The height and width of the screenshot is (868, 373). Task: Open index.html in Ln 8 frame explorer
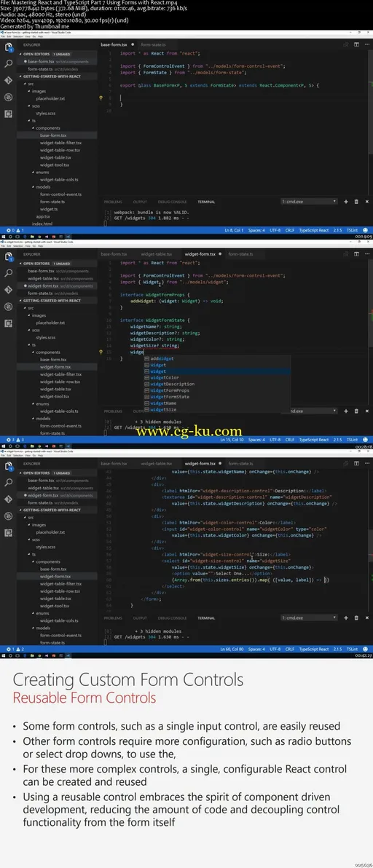pyautogui.click(x=42, y=224)
